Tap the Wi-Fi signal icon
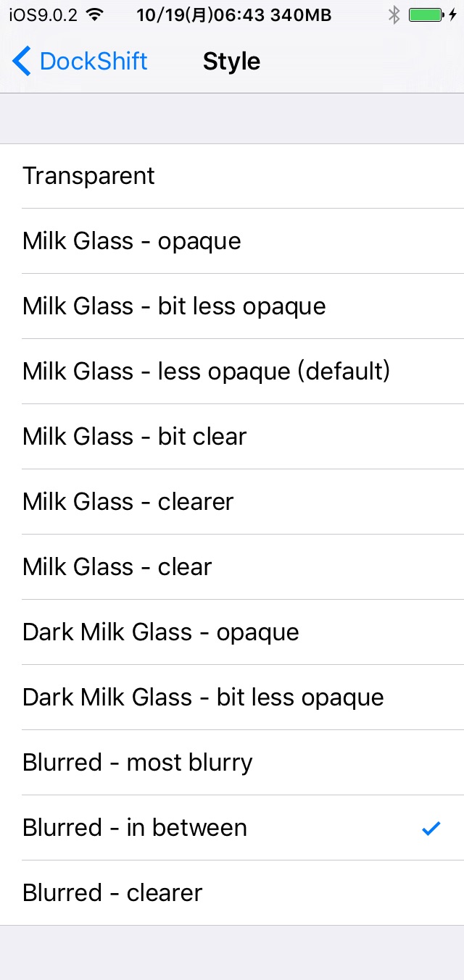This screenshot has width=464, height=980. pyautogui.click(x=94, y=14)
